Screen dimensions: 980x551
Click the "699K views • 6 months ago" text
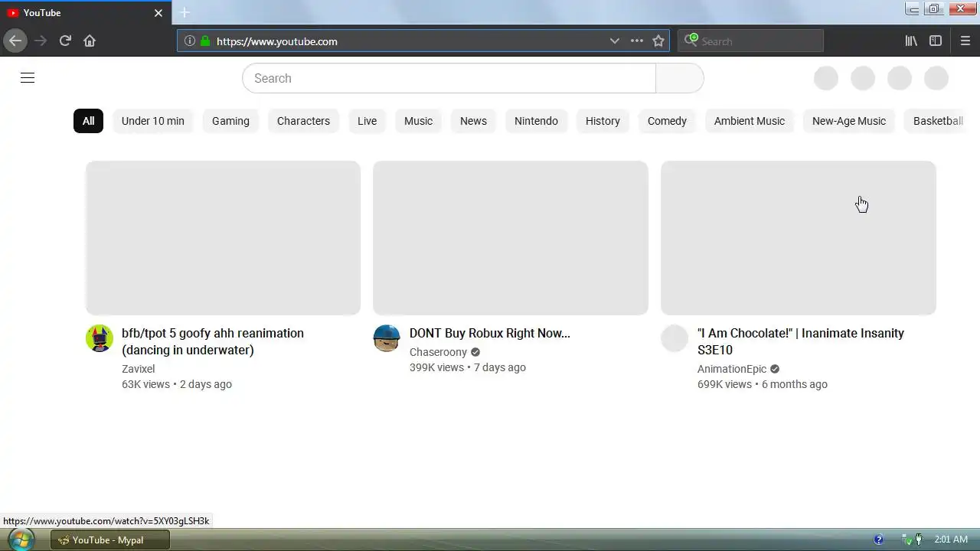pos(763,384)
